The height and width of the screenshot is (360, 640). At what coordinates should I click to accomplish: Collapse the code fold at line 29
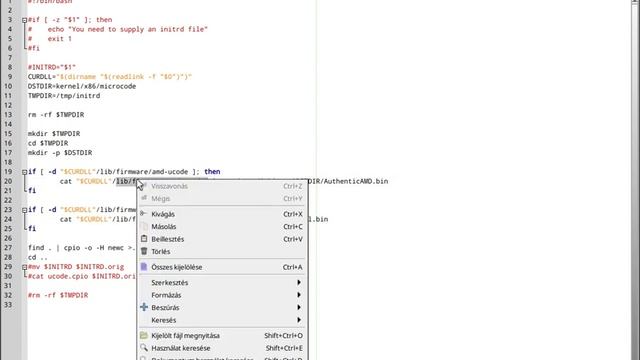coord(24,267)
